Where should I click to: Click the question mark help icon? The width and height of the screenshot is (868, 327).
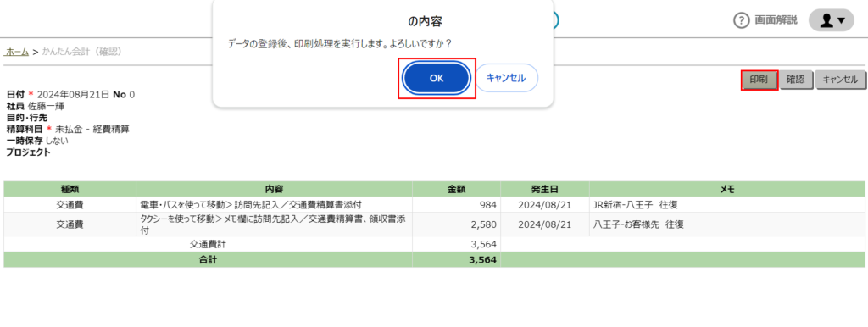point(741,20)
